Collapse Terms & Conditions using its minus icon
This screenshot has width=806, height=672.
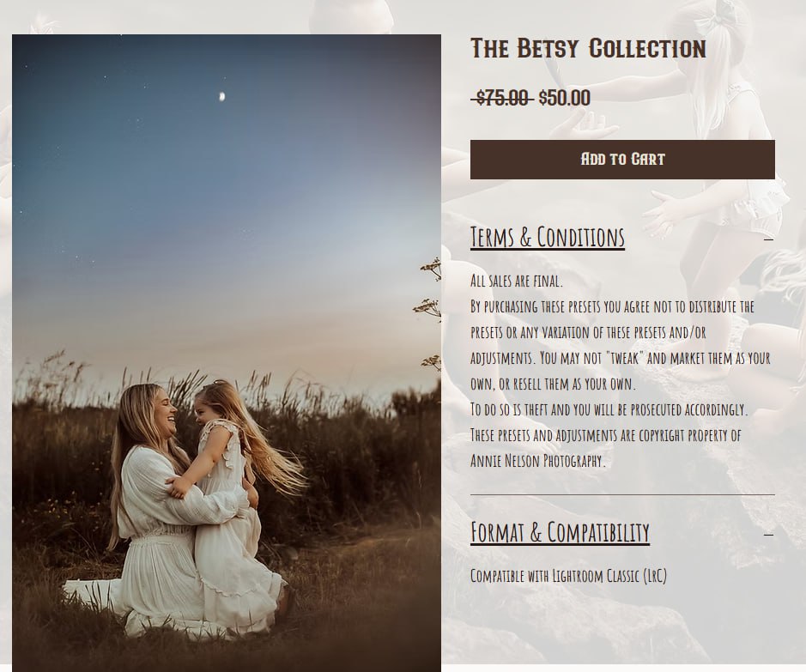tap(768, 239)
